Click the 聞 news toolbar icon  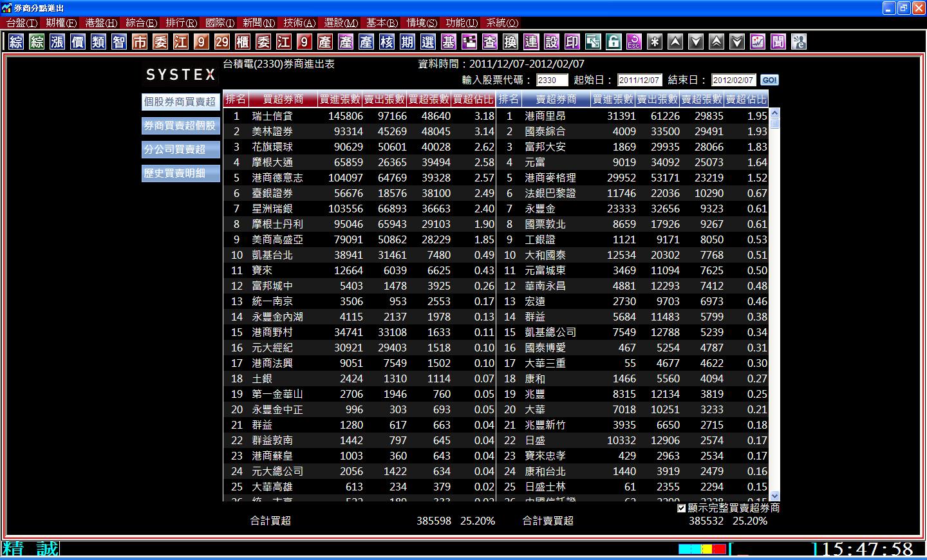tap(778, 42)
